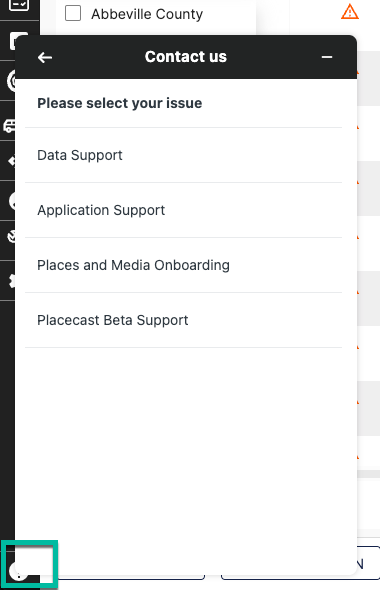
Task: Select the clock checkmark sidebar icon
Action: 12,237
